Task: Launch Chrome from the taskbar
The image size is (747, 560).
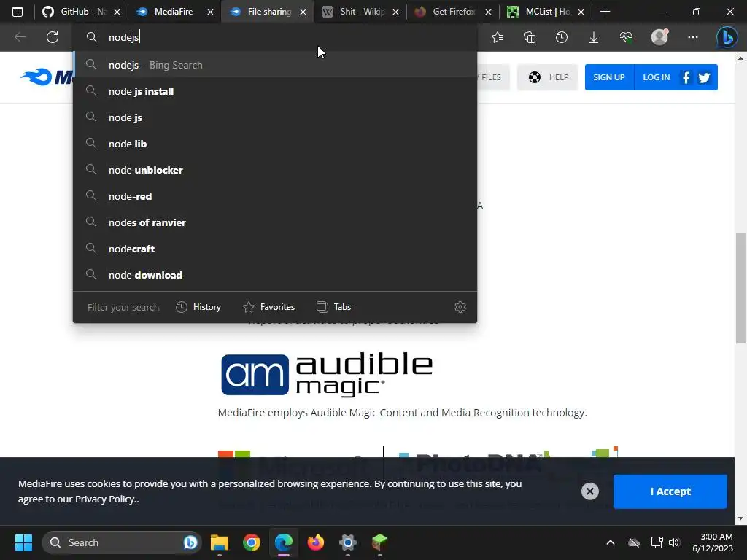Action: pos(252,542)
